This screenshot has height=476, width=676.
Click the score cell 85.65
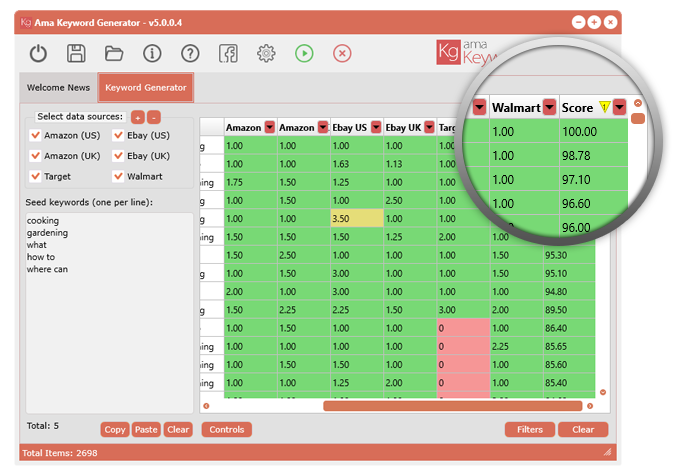click(569, 346)
